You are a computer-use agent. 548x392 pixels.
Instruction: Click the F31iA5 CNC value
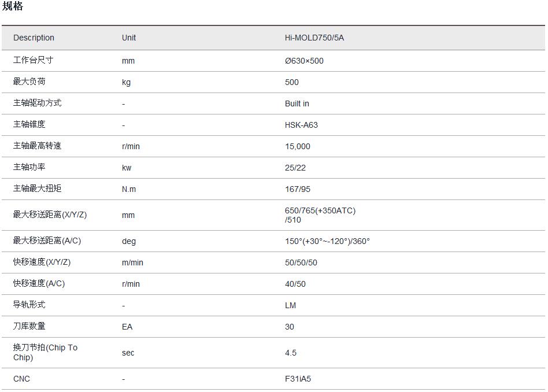tap(298, 379)
